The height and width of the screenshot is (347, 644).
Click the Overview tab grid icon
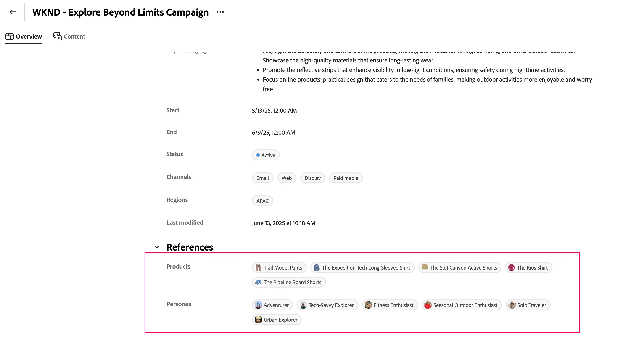pyautogui.click(x=10, y=36)
